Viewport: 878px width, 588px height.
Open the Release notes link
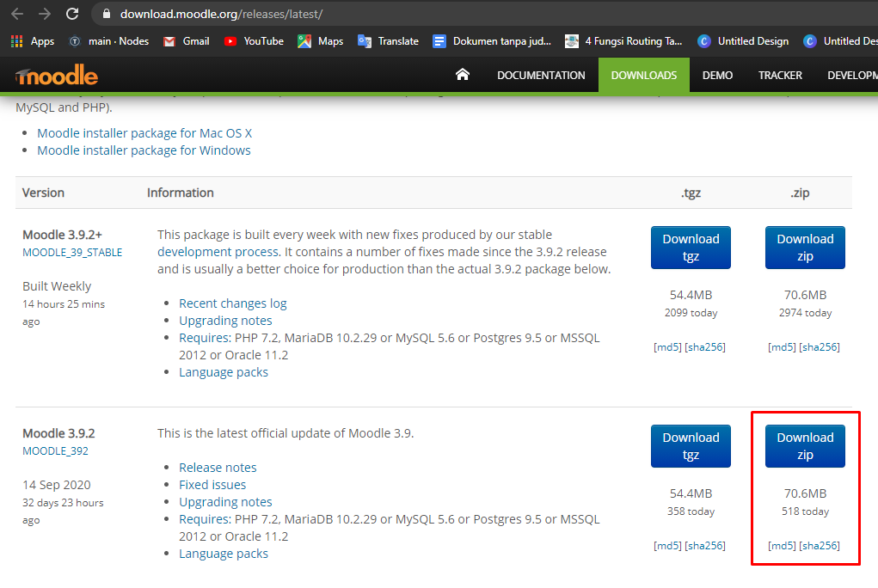[218, 468]
